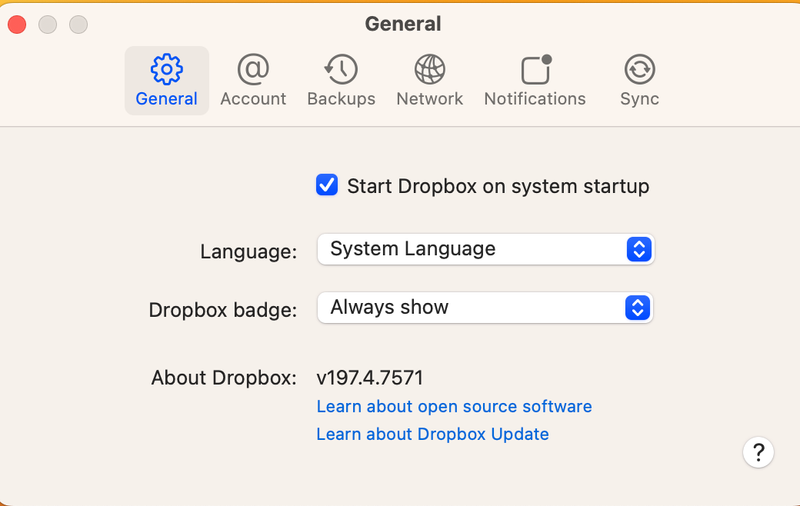Switch to the Sync tab

pyautogui.click(x=639, y=81)
